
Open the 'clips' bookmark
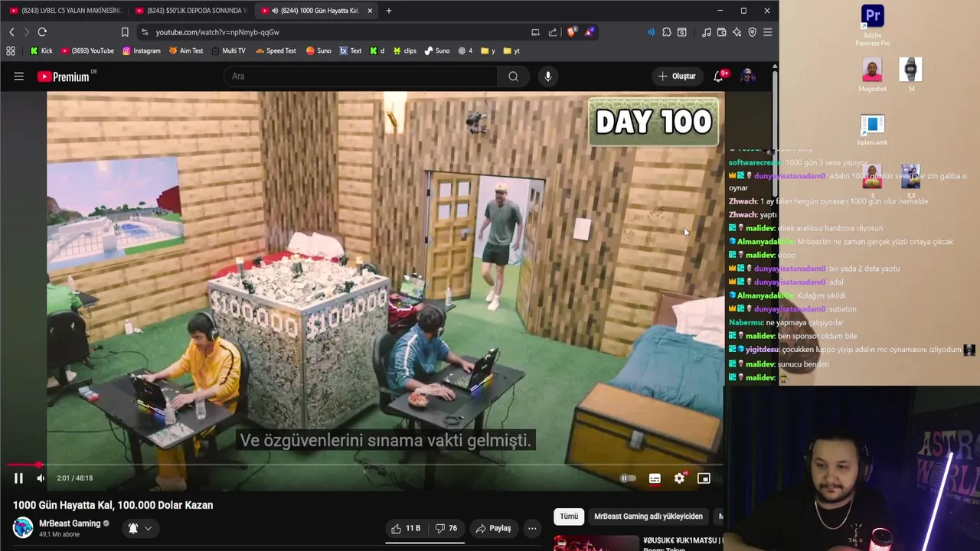(x=405, y=51)
